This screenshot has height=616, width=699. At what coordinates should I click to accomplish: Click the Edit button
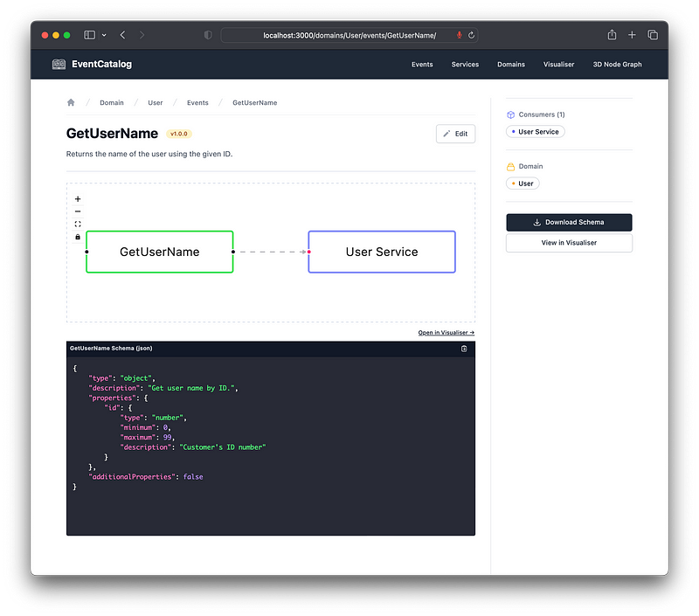455,134
